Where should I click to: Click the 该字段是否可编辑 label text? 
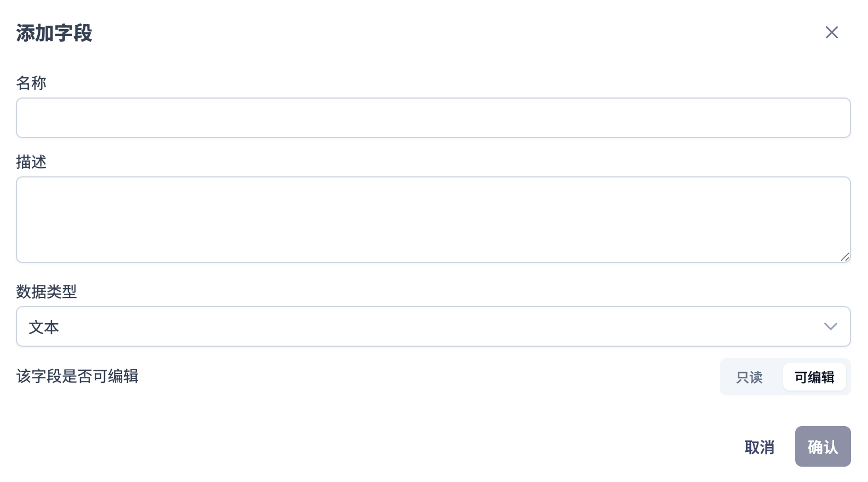(77, 376)
